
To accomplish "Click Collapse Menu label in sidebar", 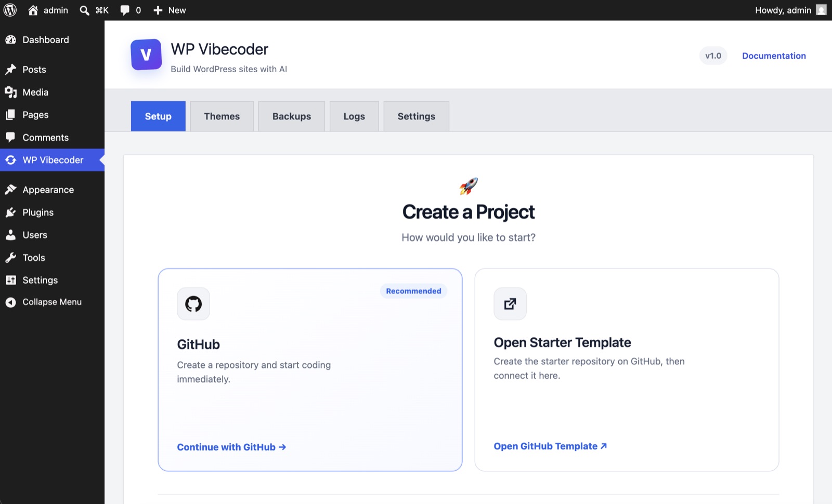I will point(52,302).
